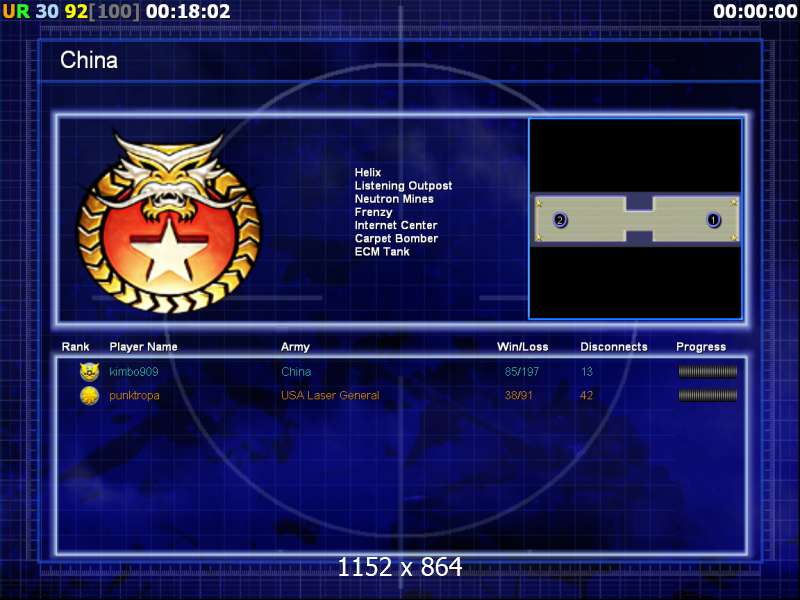This screenshot has width=800, height=600.
Task: Click kimbo909's loading progress bar
Action: click(708, 371)
